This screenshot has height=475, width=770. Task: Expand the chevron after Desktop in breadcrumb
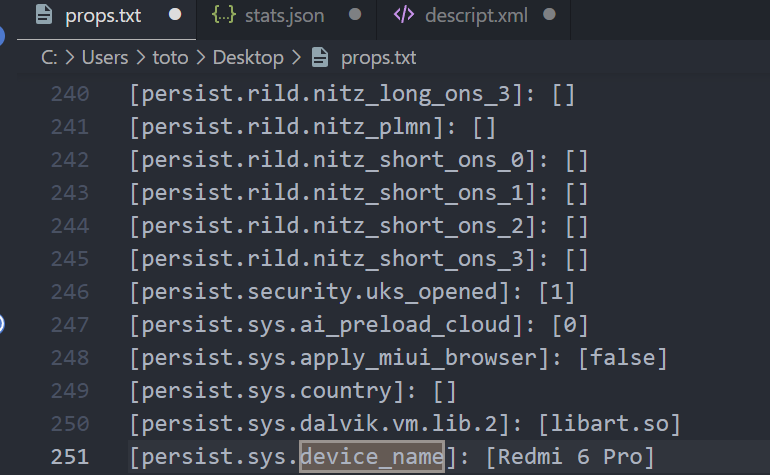296,58
